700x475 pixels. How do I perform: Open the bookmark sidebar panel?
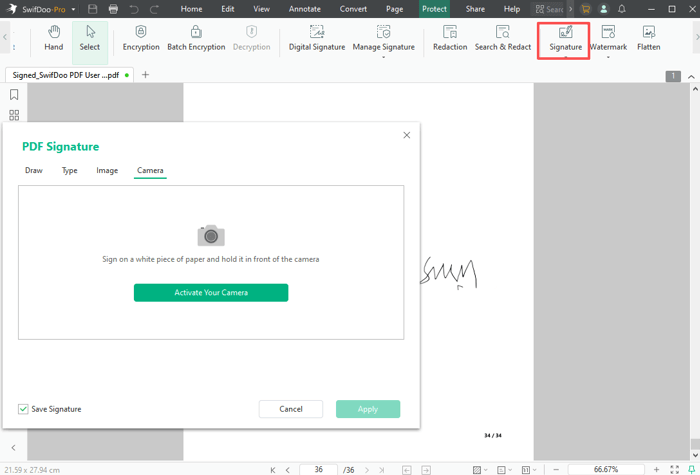14,95
